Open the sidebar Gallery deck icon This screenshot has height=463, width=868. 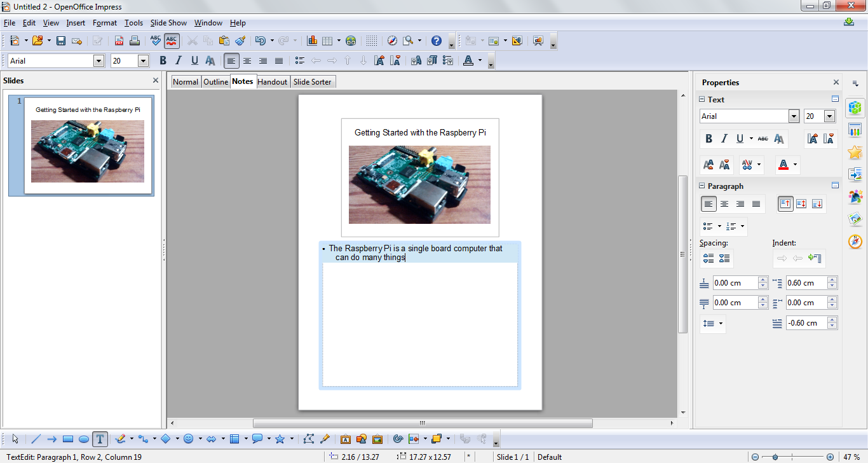point(855,219)
